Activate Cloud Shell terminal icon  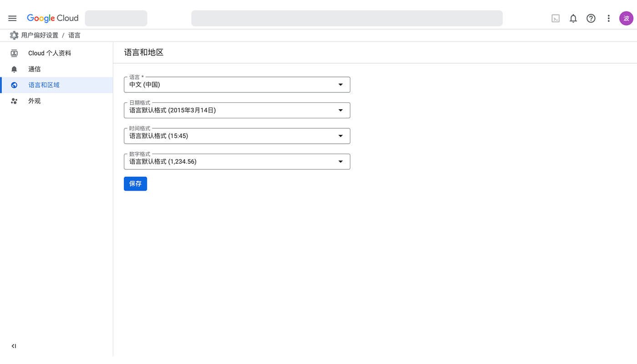(x=556, y=18)
